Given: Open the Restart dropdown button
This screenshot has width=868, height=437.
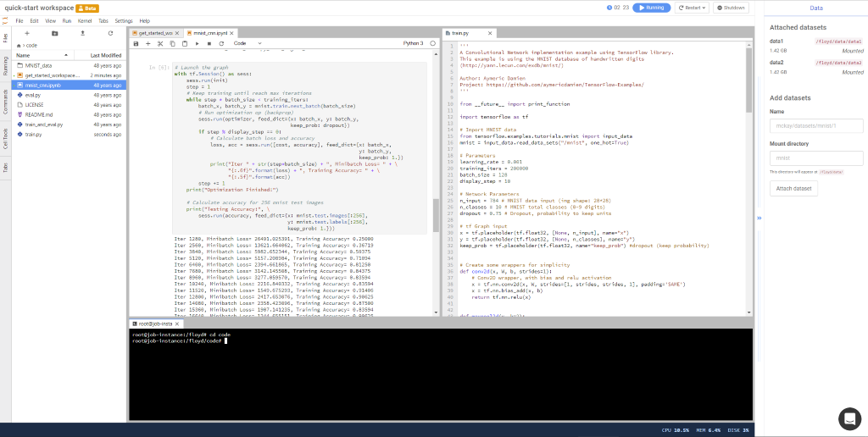Looking at the screenshot, I should tap(692, 8).
